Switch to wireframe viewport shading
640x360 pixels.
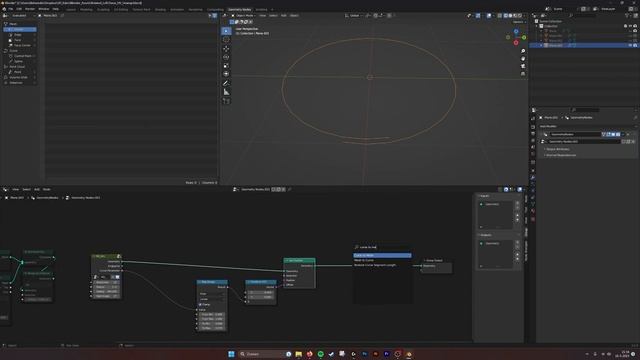pyautogui.click(x=506, y=16)
